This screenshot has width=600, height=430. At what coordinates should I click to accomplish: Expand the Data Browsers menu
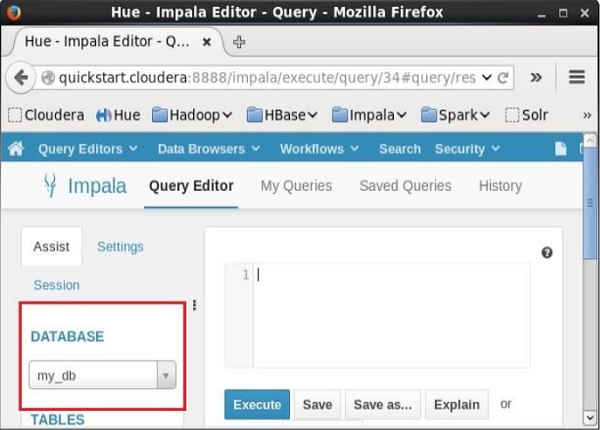click(x=208, y=149)
